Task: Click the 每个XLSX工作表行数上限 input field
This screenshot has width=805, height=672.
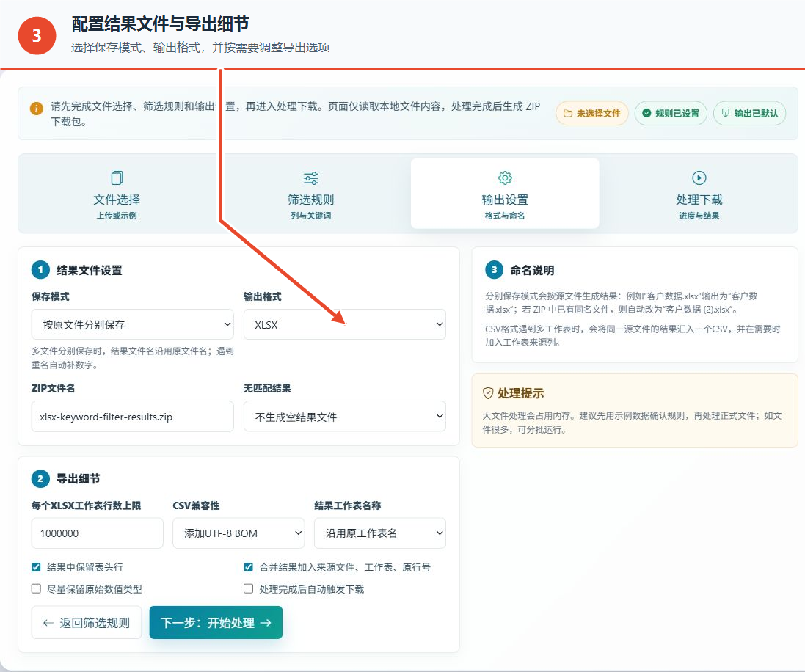Action: 98,533
